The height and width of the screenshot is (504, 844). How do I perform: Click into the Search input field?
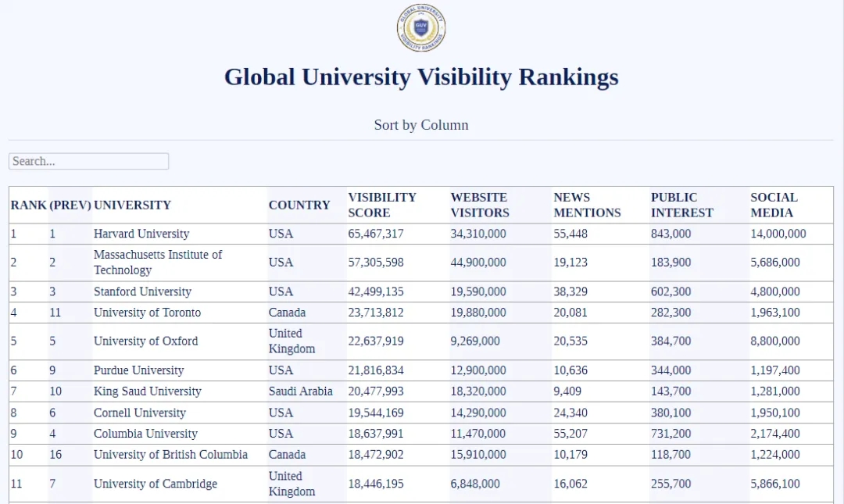click(x=88, y=161)
